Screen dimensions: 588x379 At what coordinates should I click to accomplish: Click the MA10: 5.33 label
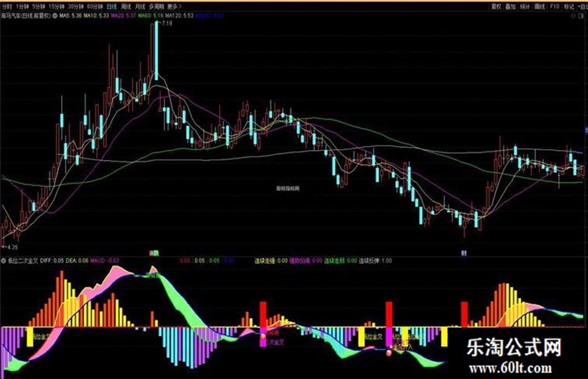click(96, 16)
